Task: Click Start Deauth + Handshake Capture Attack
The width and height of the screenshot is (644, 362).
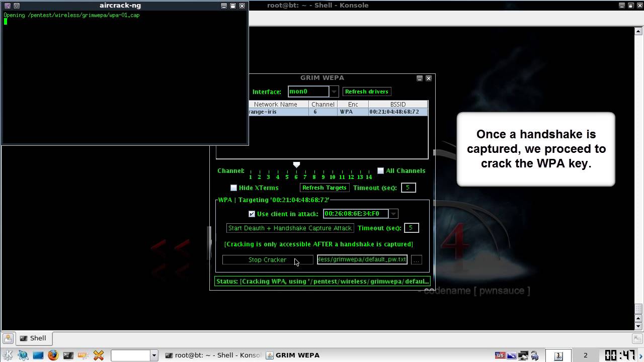Action: coord(290,228)
